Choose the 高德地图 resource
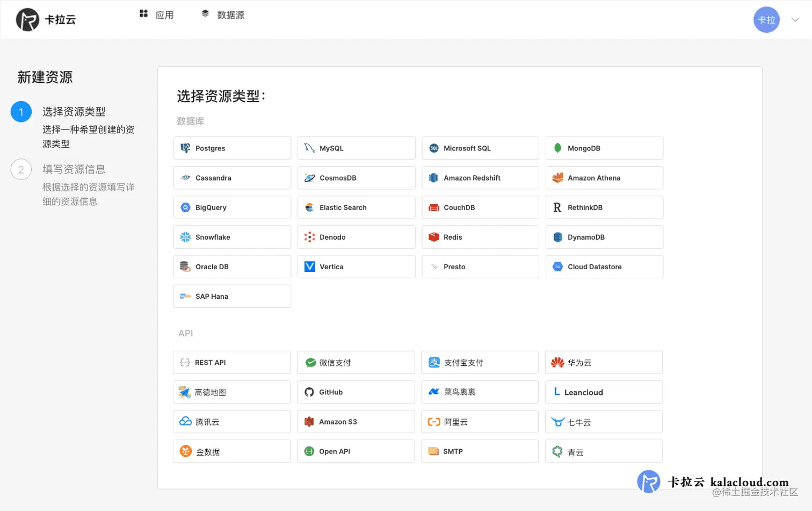This screenshot has height=511, width=812. (x=231, y=392)
